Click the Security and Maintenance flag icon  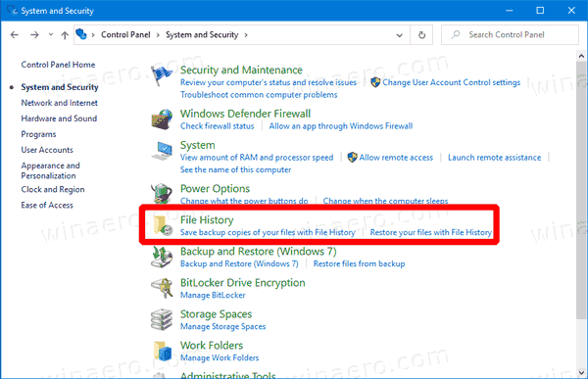tap(162, 75)
